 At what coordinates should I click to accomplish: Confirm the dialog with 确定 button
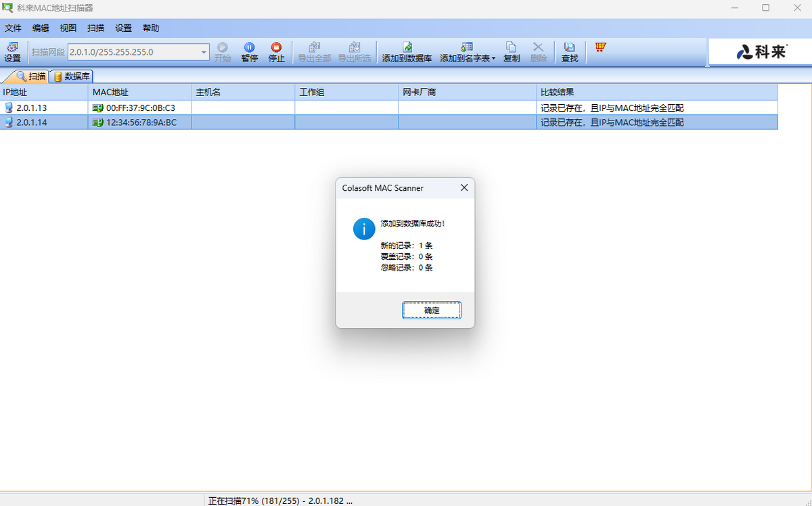[432, 310]
